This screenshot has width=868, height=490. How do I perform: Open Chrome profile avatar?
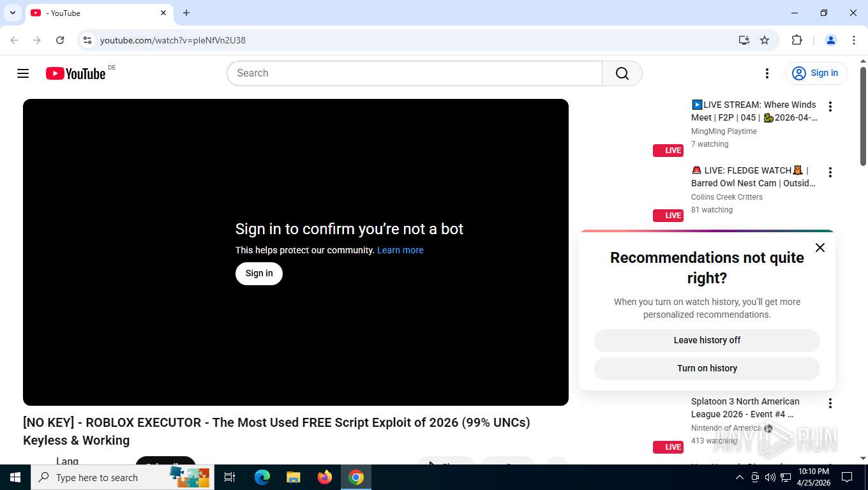(831, 40)
